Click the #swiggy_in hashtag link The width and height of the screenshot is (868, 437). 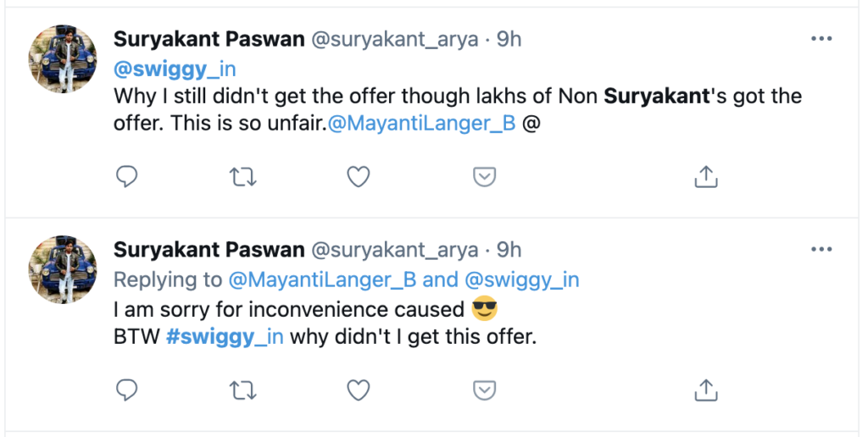(x=225, y=336)
